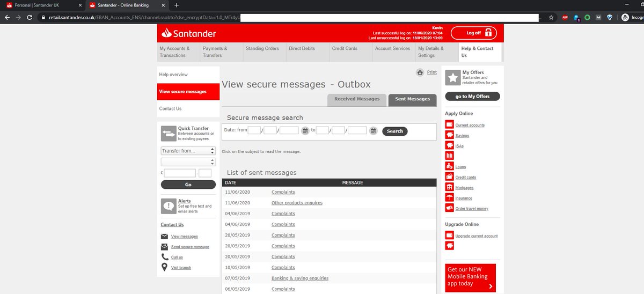Screen dimensions: 644x294
Task: Click the browser back arrow
Action: click(7, 17)
